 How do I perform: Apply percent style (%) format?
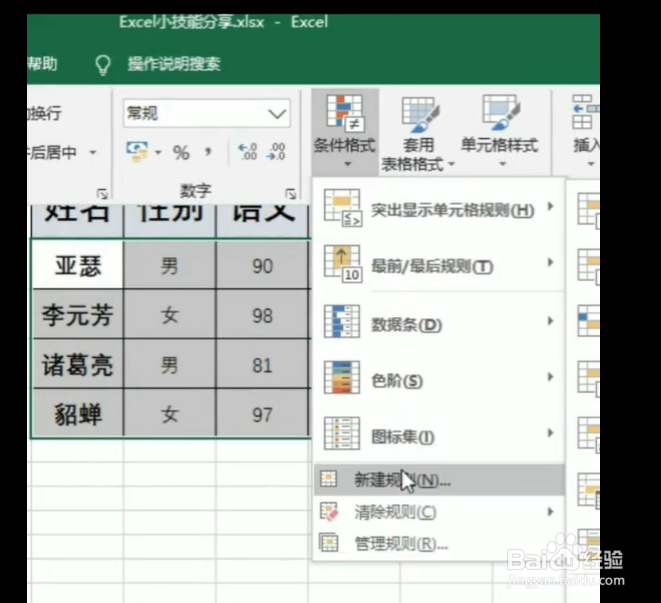click(x=181, y=153)
